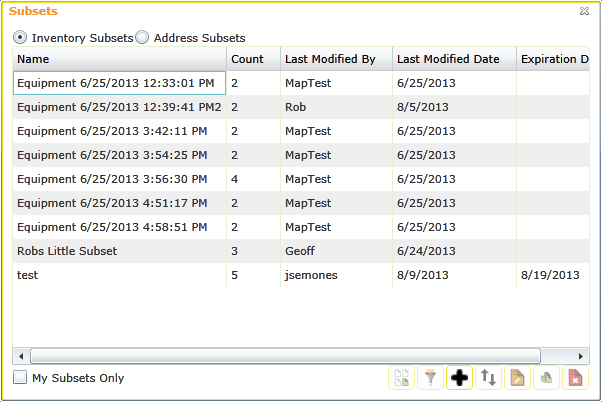Click the four documents merge subsets icon
Viewport: 602px width, 402px height.
click(401, 377)
